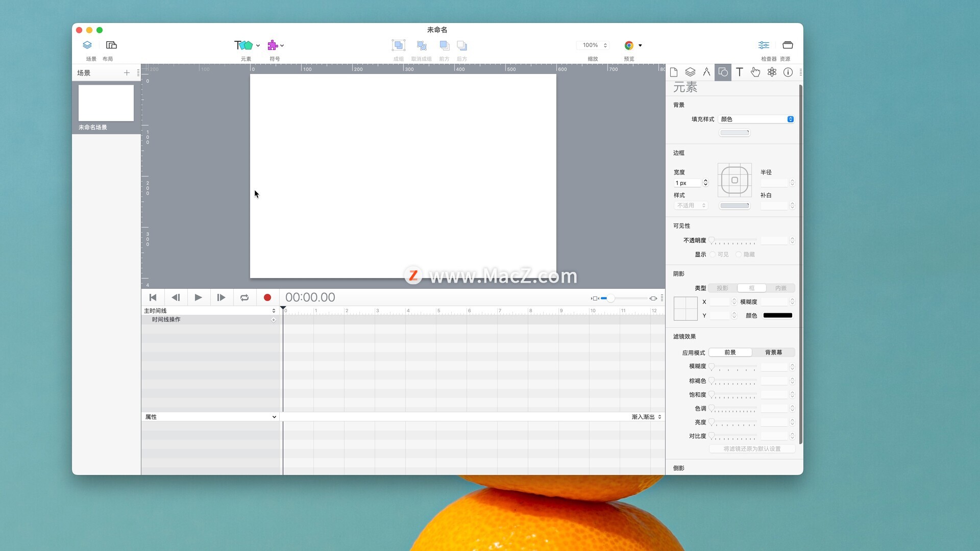Click the Send Backward icon
Screen dimensions: 980x551
click(x=462, y=45)
